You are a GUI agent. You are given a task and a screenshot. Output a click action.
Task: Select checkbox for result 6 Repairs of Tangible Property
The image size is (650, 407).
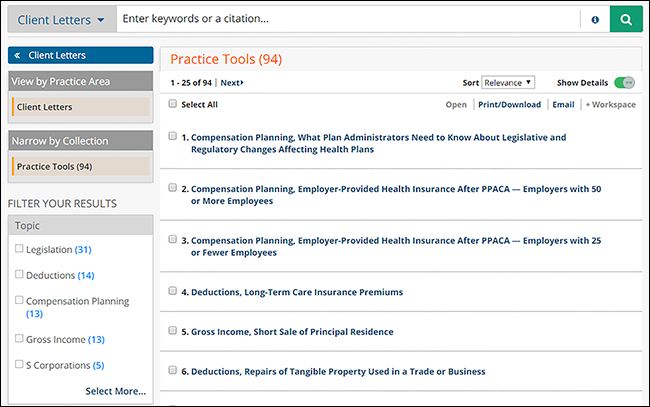pyautogui.click(x=173, y=370)
